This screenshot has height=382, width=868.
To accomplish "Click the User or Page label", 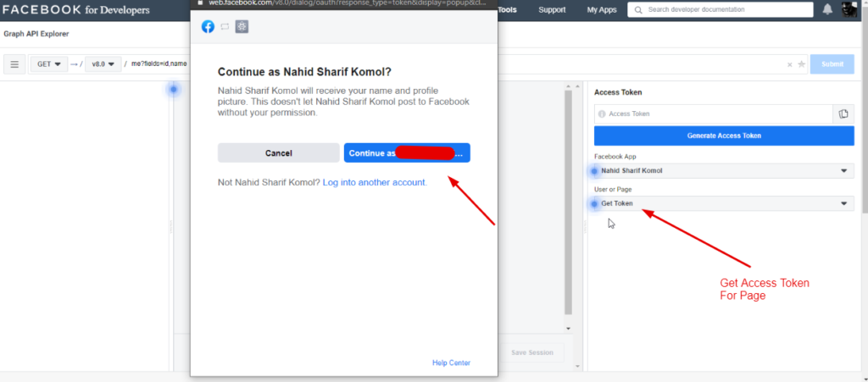I will [x=613, y=190].
